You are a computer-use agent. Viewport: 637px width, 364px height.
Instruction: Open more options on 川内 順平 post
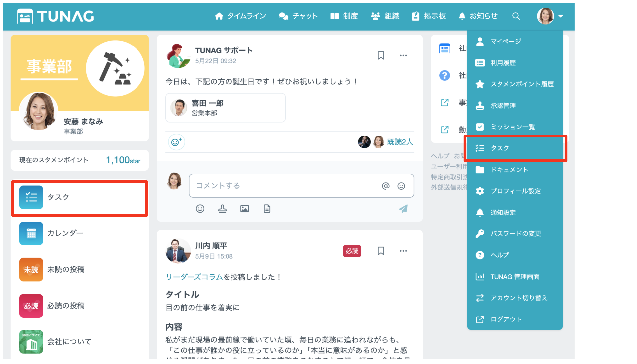pos(403,251)
